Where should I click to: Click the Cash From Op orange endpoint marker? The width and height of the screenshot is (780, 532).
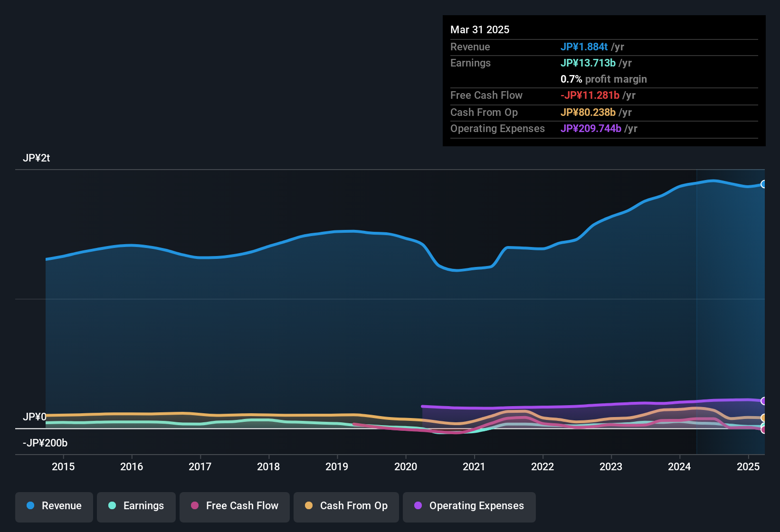(x=764, y=418)
